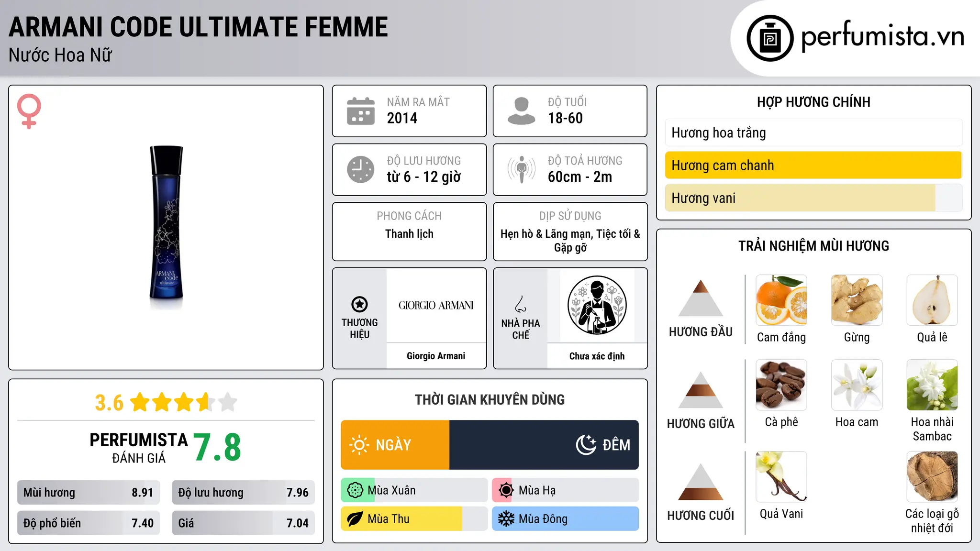Click the style value Thanh lịch
Viewport: 980px width, 551px height.
pyautogui.click(x=409, y=234)
